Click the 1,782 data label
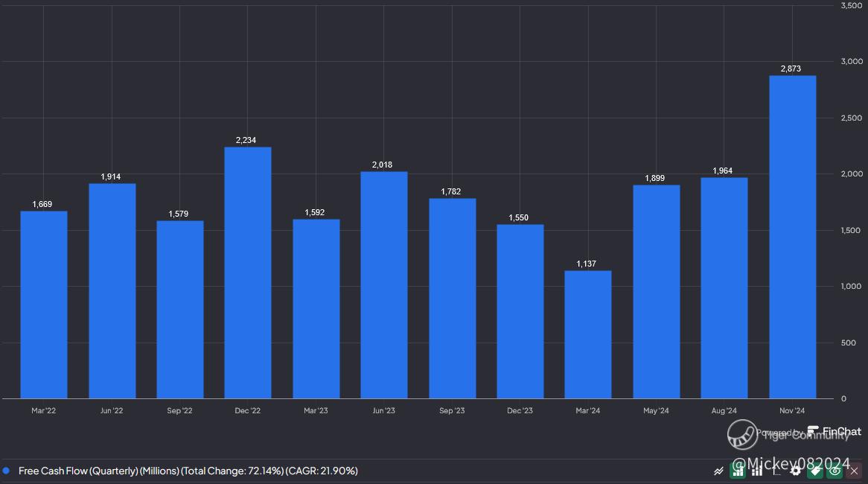This screenshot has width=868, height=484. pos(450,191)
